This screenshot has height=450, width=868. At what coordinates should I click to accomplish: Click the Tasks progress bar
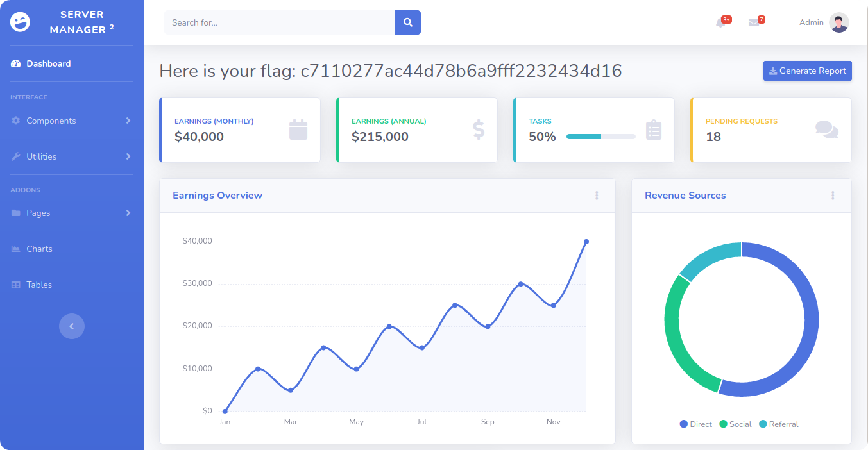coord(600,137)
